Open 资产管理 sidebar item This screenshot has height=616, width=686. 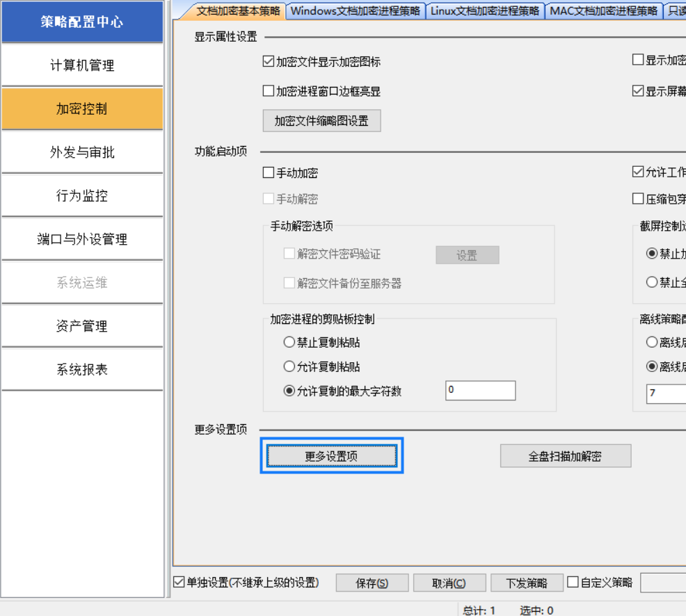(82, 327)
